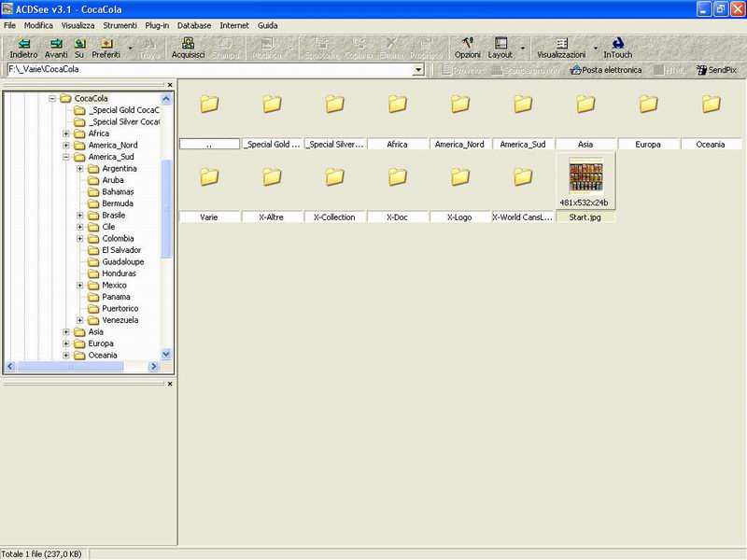Open the Preferiti dropdown arrow
The width and height of the screenshot is (747, 560).
tap(130, 49)
